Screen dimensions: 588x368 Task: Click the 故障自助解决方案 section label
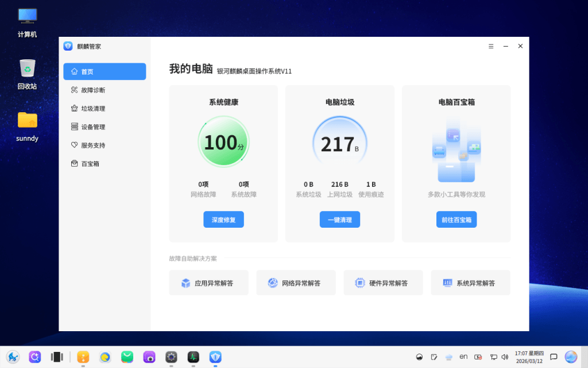pyautogui.click(x=193, y=258)
